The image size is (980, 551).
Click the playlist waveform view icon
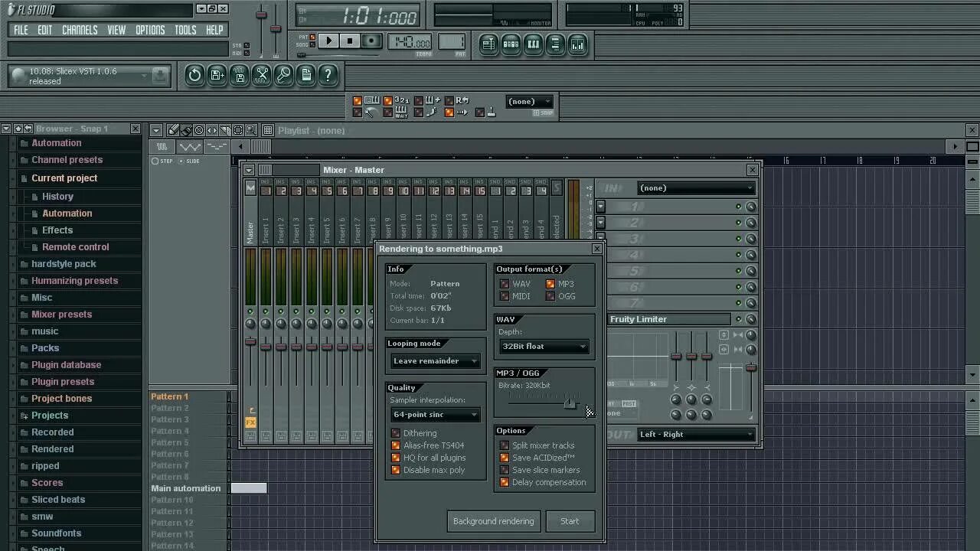162,146
